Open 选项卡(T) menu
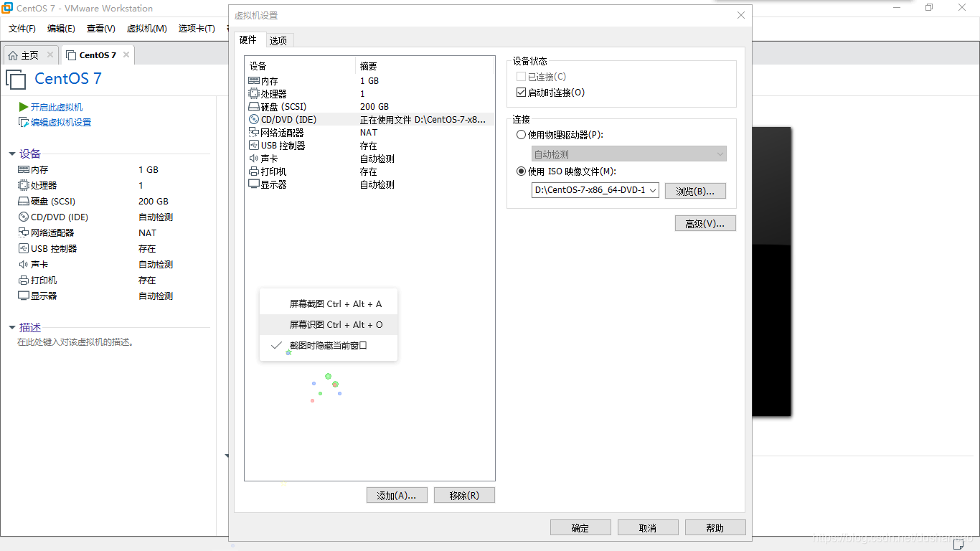The image size is (980, 551). coord(197,29)
